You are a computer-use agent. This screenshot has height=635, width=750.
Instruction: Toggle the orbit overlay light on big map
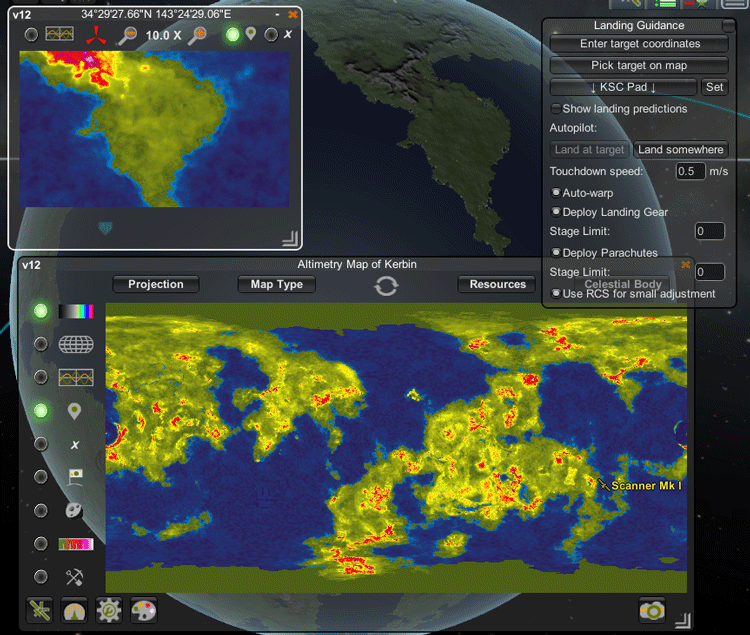(x=41, y=377)
